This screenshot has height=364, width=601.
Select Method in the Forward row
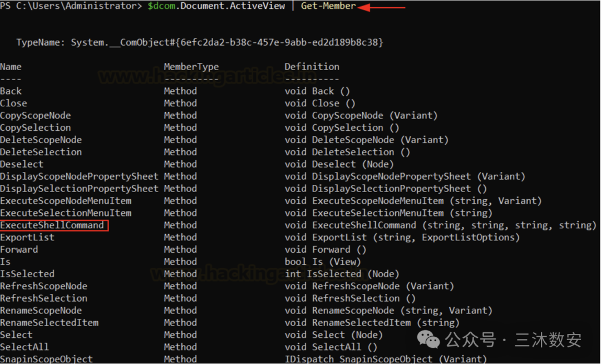(180, 250)
